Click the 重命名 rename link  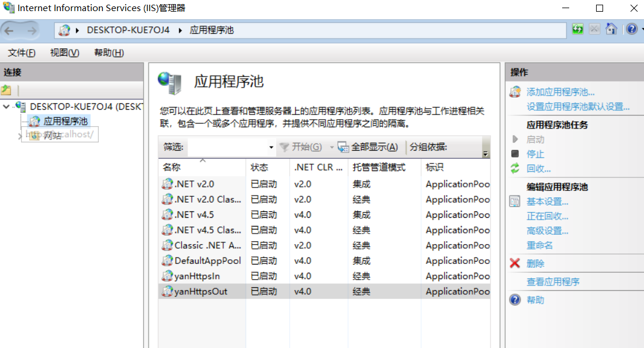click(x=539, y=245)
